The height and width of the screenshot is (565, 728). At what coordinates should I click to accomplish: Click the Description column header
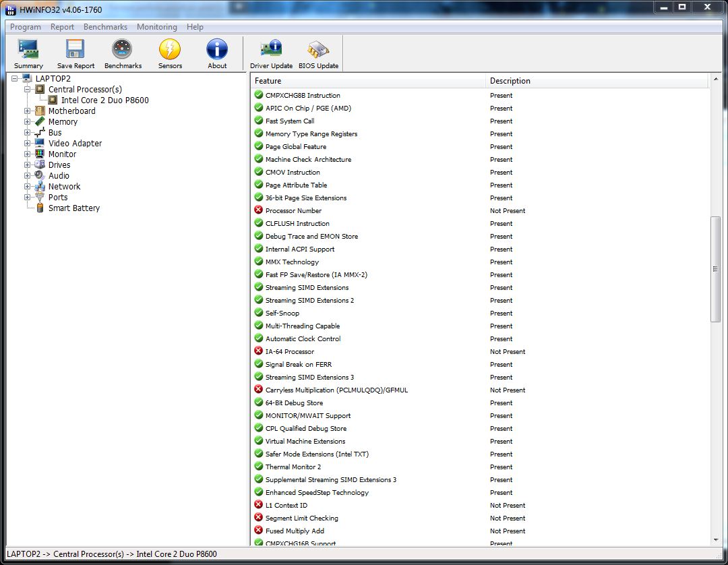pos(597,81)
